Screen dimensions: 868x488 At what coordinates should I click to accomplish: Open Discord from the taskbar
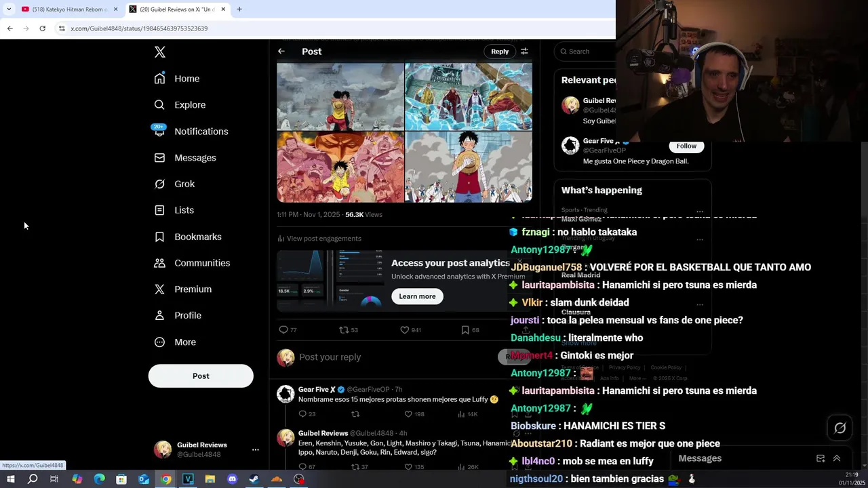coord(233,479)
